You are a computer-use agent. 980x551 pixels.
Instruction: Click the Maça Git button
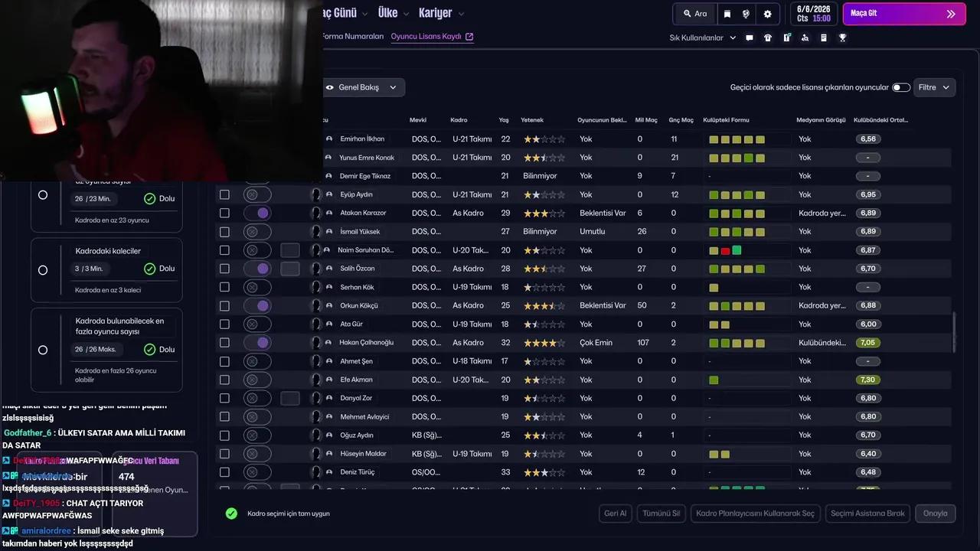pyautogui.click(x=904, y=14)
